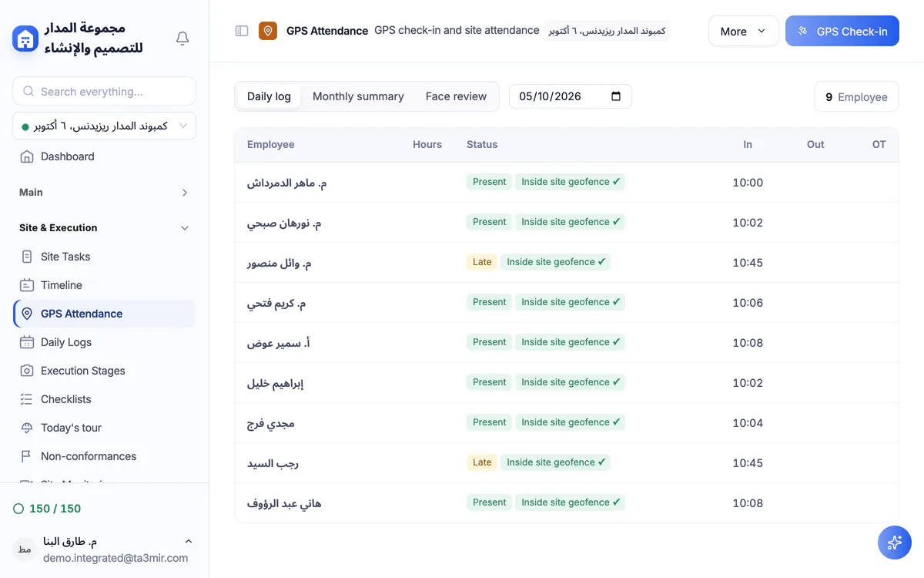
Task: Switch to the Monthly summary tab
Action: pos(358,96)
